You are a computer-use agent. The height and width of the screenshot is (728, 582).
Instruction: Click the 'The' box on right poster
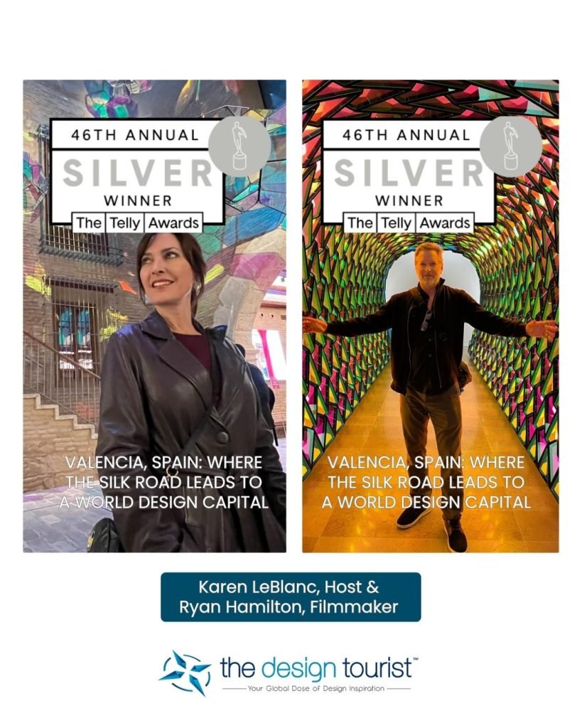pos(360,223)
